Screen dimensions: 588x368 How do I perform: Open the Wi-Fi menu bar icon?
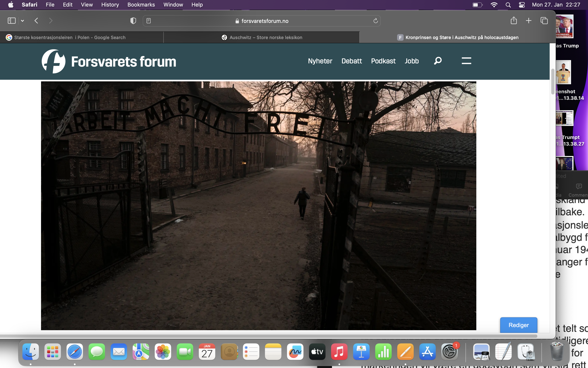pos(494,5)
